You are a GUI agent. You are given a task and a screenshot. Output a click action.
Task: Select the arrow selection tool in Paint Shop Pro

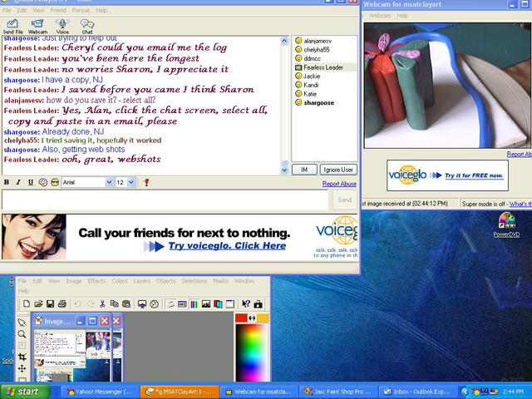pos(22,323)
